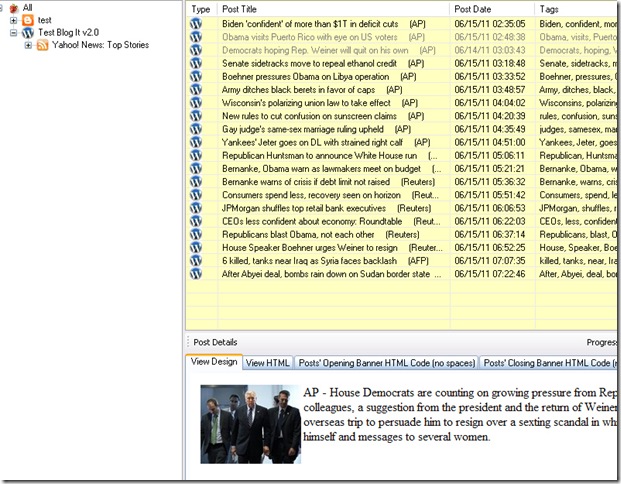The image size is (621, 484).
Task: Click the post date 06/15/11 07:22:46
Action: 490,273
